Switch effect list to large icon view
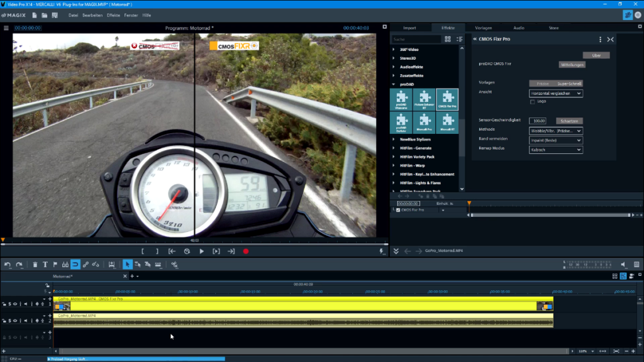This screenshot has height=362, width=644. pyautogui.click(x=448, y=39)
